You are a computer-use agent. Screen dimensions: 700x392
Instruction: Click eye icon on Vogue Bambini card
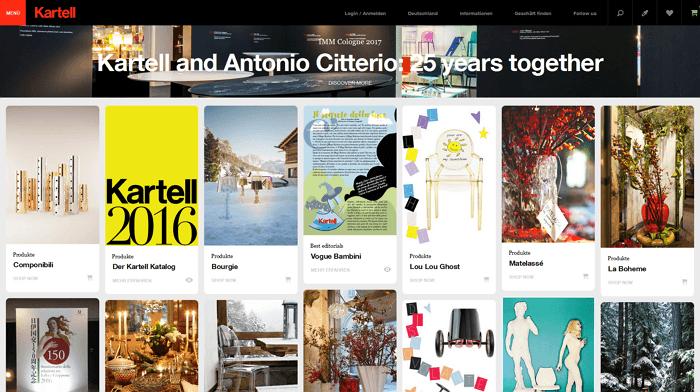[x=387, y=269]
